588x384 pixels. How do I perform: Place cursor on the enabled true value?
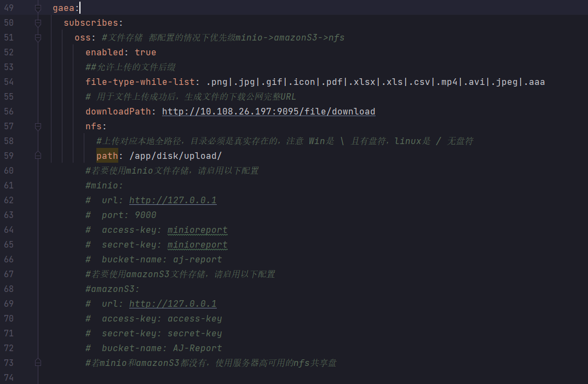(145, 53)
